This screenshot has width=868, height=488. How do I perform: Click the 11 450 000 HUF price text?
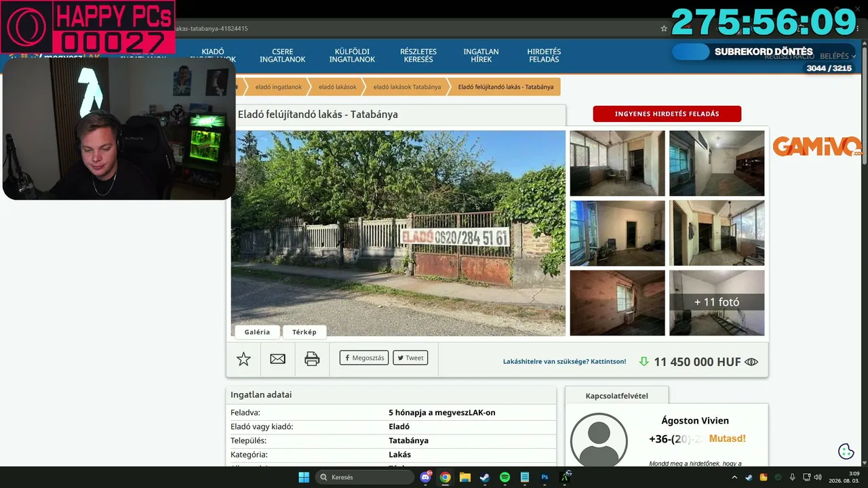coord(697,362)
